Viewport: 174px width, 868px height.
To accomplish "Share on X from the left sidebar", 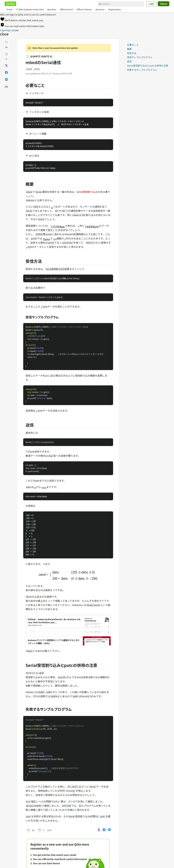I will (x=6, y=65).
